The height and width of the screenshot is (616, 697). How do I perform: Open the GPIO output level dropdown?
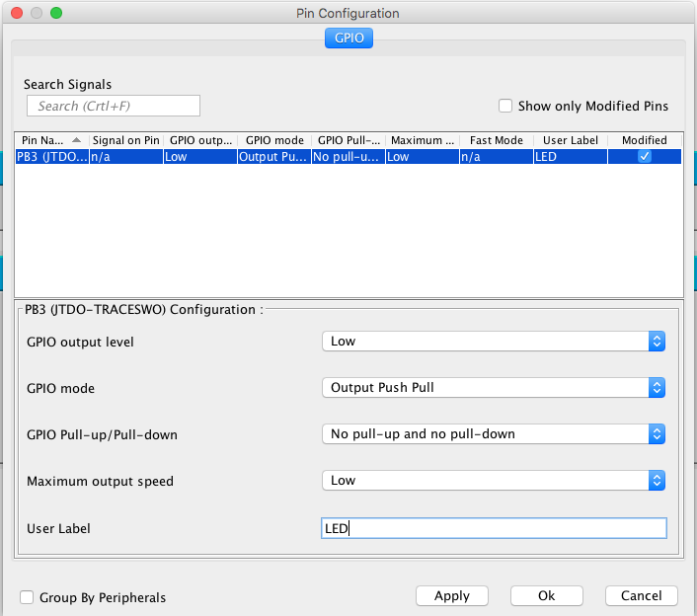[494, 341]
